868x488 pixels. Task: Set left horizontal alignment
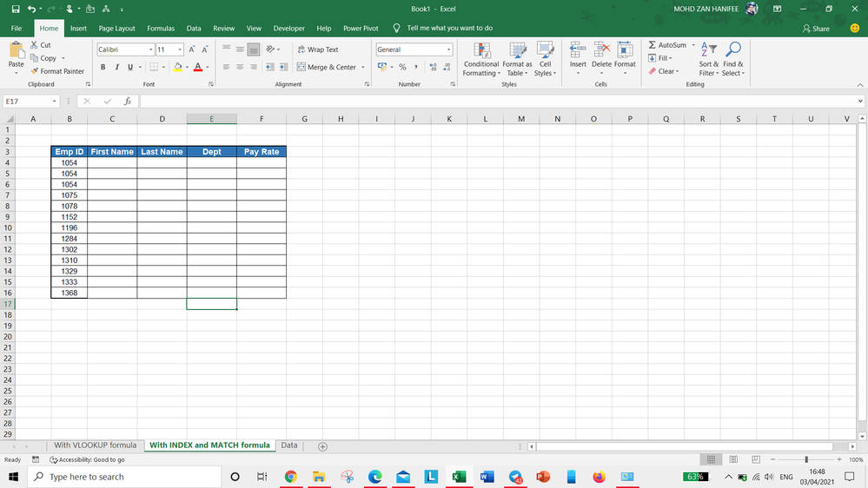click(x=227, y=67)
